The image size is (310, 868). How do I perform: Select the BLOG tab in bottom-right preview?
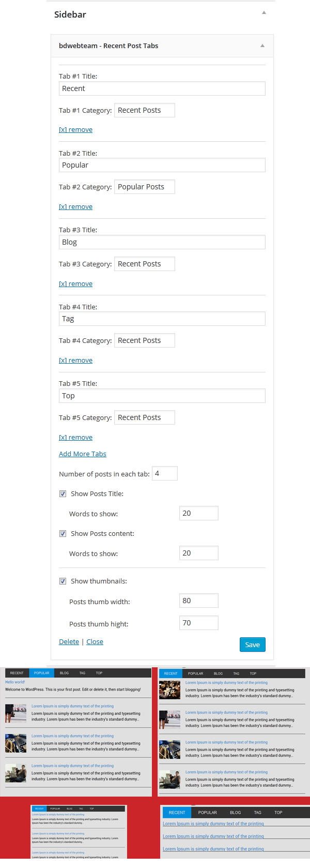click(235, 813)
